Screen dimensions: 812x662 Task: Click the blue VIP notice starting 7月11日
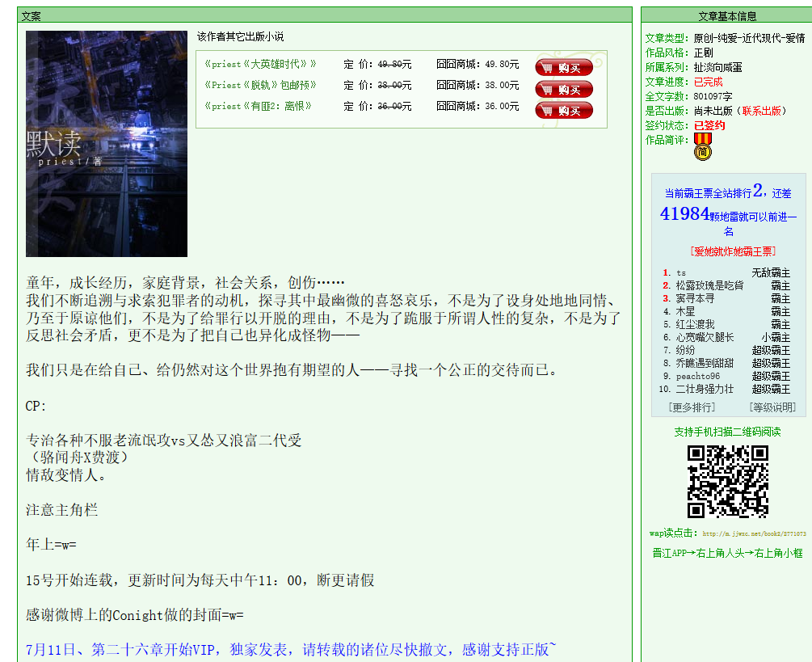(291, 649)
